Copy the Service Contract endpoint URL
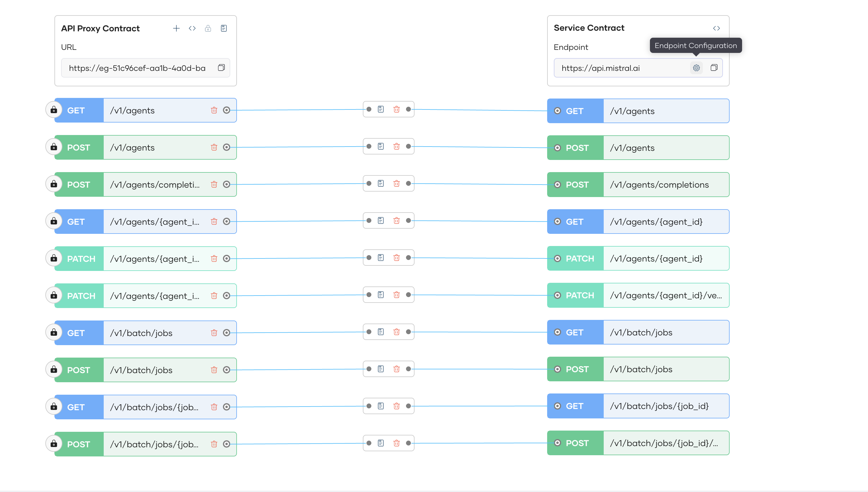The width and height of the screenshot is (868, 492). tap(713, 68)
